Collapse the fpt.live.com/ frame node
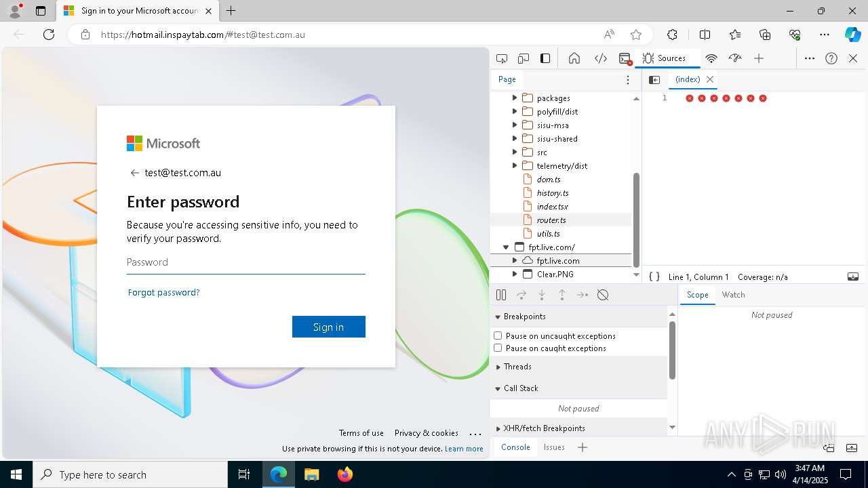This screenshot has height=488, width=868. 506,247
